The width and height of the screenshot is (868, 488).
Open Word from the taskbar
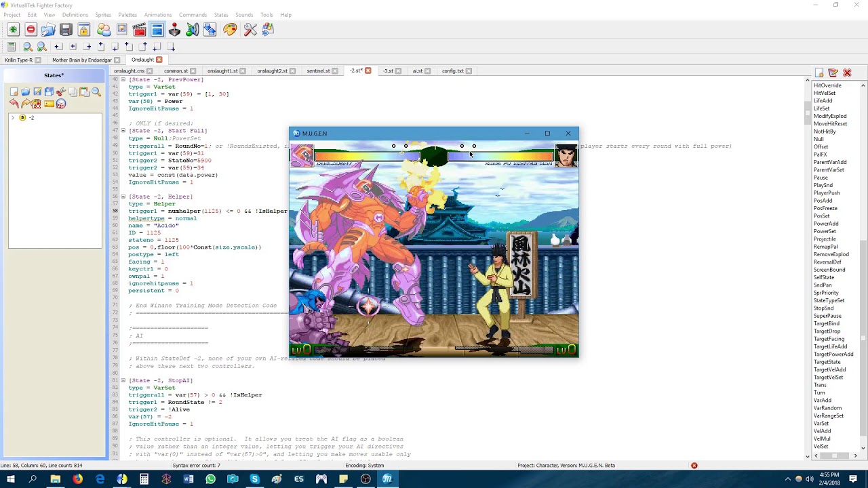click(189, 479)
